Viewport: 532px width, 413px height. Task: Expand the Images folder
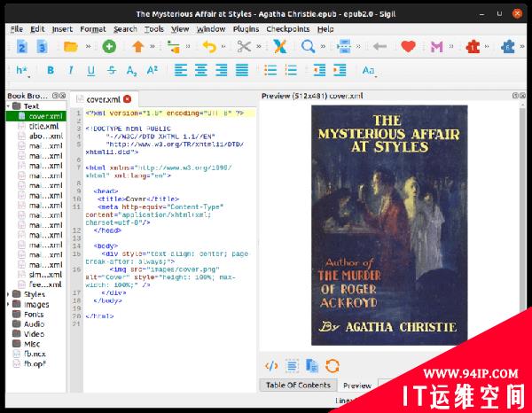tap(8, 304)
